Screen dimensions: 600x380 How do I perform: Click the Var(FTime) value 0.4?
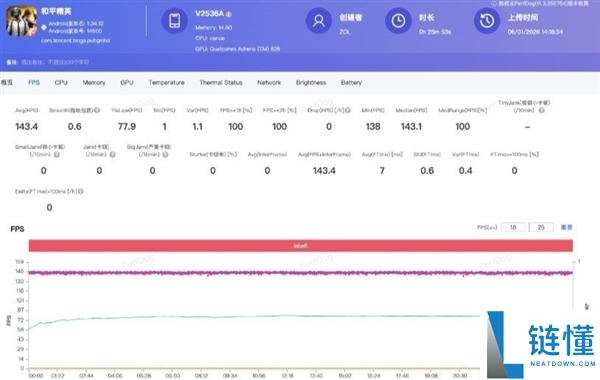tap(465, 171)
